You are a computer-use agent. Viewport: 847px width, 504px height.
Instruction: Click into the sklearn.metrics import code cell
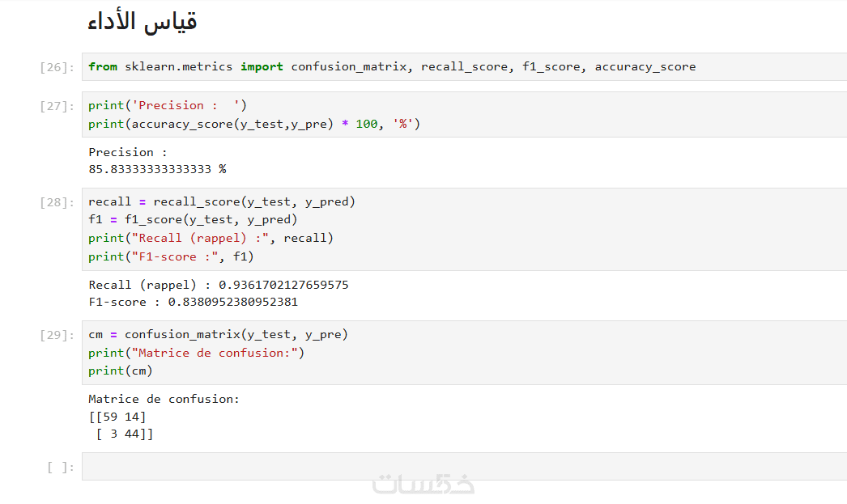tap(392, 67)
